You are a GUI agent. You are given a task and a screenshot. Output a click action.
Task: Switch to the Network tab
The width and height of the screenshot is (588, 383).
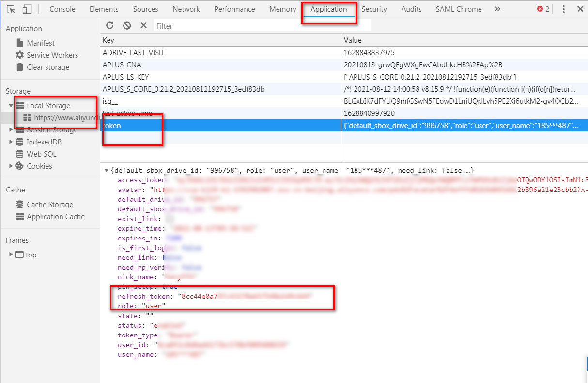pyautogui.click(x=186, y=9)
